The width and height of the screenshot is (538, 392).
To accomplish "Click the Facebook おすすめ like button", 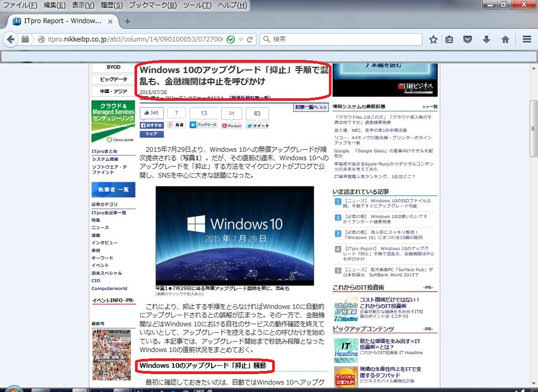I will coord(153,126).
